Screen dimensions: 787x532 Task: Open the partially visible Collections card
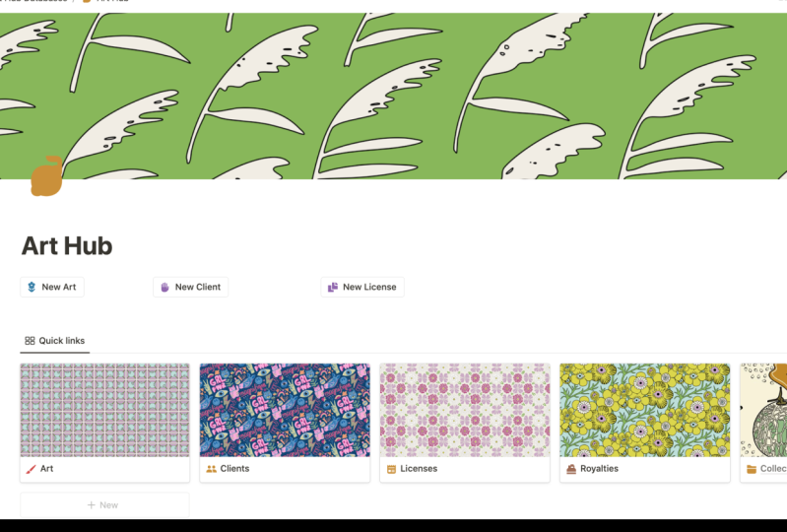coord(763,423)
